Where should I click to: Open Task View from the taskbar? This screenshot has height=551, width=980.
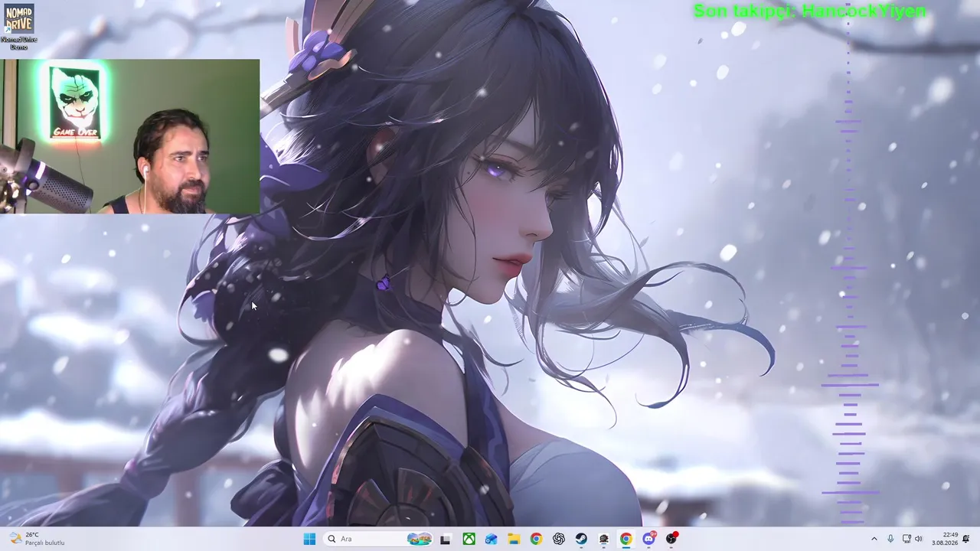[446, 539]
